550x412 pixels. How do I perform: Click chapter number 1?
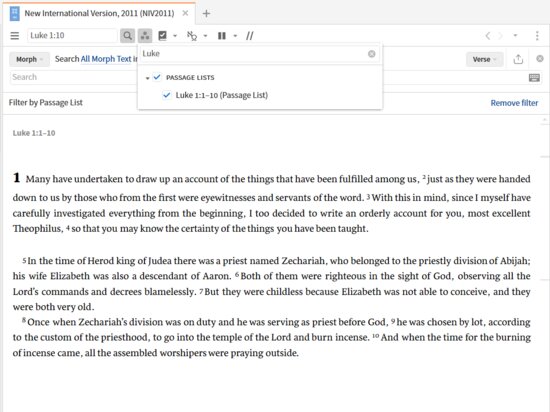point(16,177)
